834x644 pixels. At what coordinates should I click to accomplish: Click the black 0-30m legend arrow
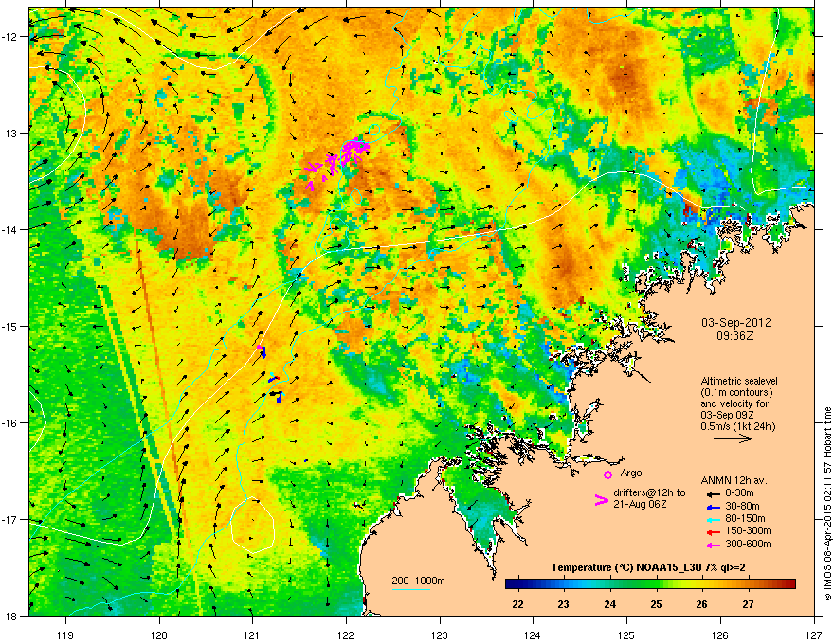[x=712, y=493]
